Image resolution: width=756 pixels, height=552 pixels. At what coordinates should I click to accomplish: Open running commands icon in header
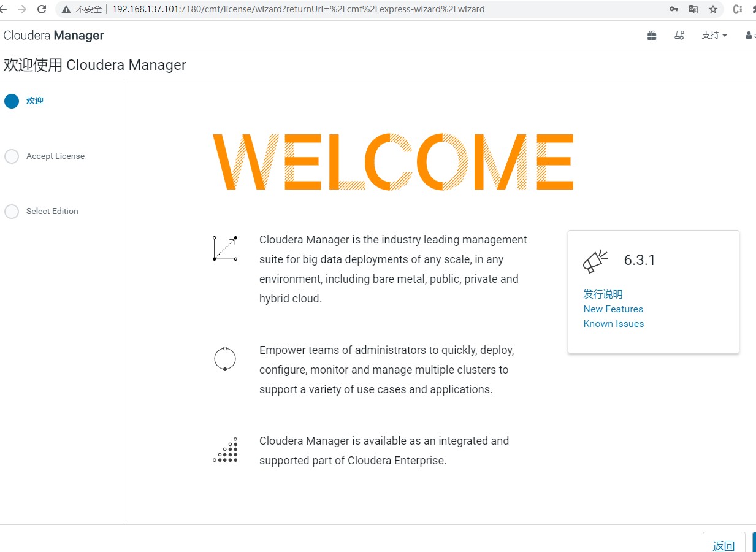[679, 36]
